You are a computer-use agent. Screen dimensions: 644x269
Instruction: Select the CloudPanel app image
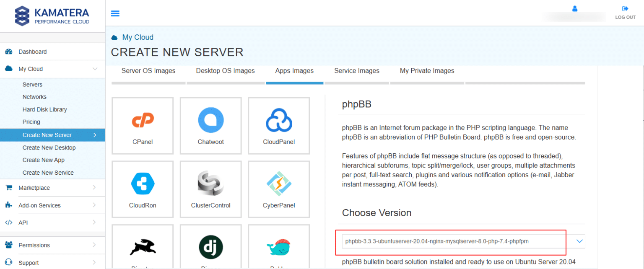tap(279, 126)
